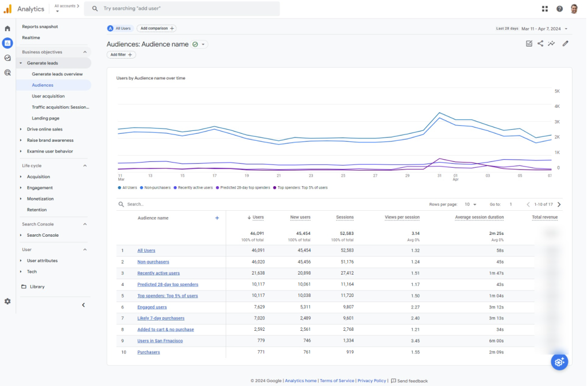Image resolution: width=588 pixels, height=386 pixels.
Task: Click the All Users segment chip
Action: coord(119,28)
